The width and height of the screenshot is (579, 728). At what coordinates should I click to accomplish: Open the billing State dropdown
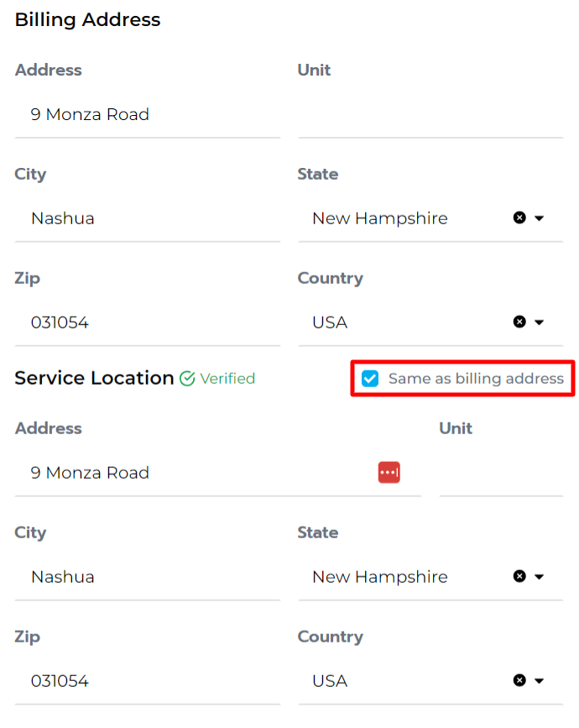(x=540, y=217)
